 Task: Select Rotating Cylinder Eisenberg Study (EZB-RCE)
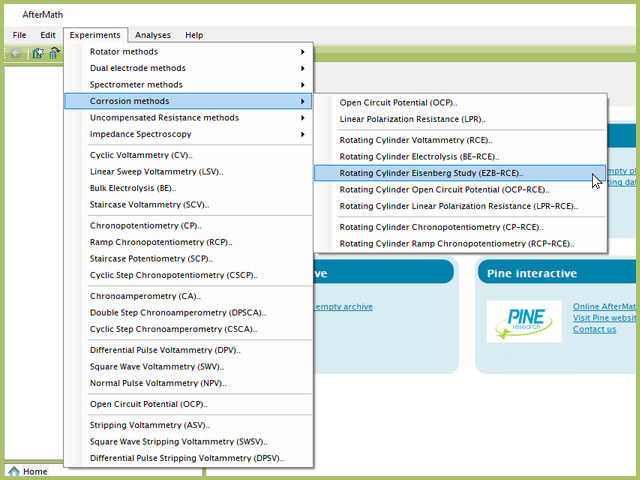[x=460, y=173]
